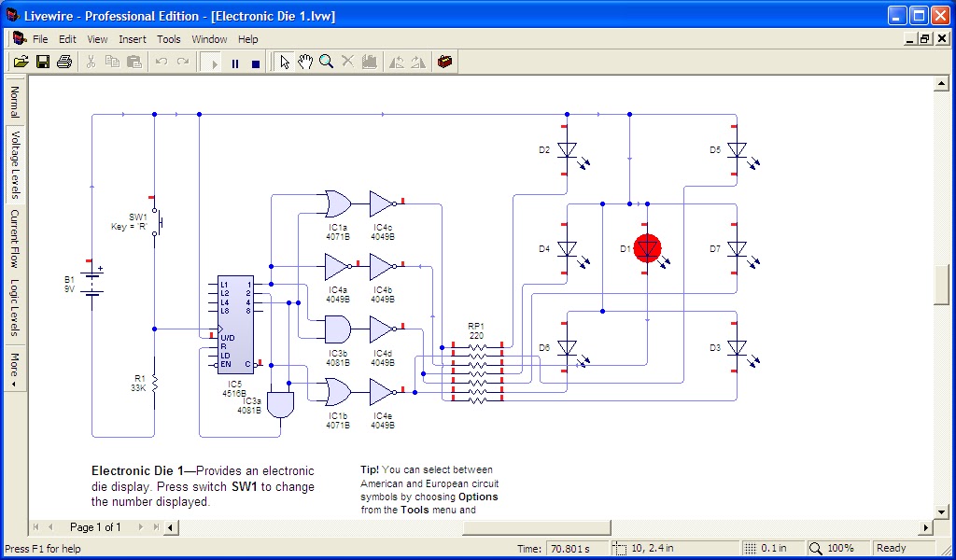Open the Window menu
The height and width of the screenshot is (560, 956).
(209, 39)
